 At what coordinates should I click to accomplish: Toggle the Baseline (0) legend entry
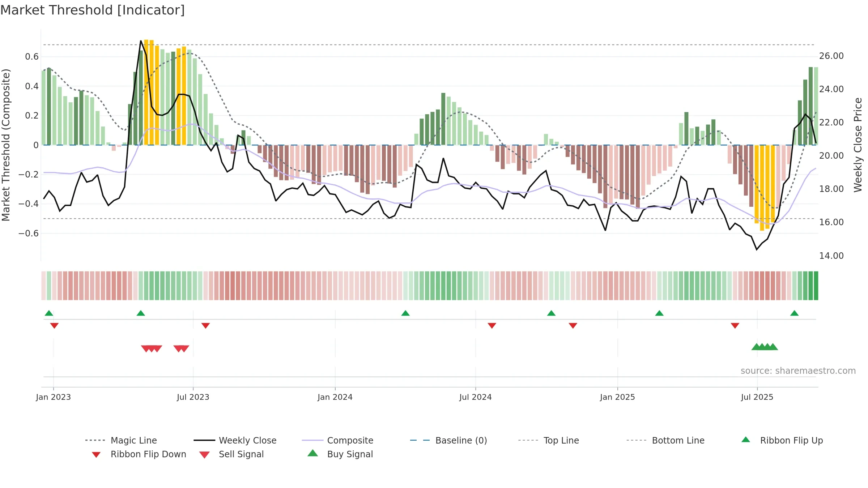[448, 440]
